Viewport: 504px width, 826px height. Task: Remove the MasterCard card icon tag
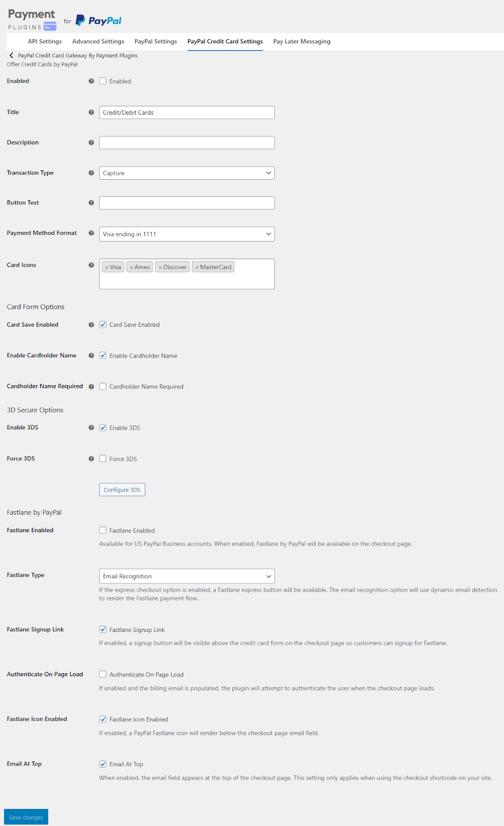pyautogui.click(x=197, y=267)
